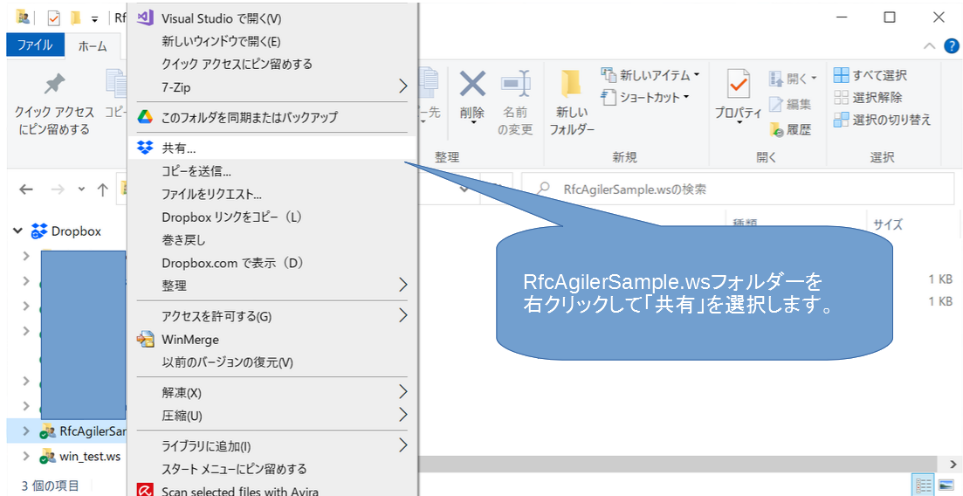Screen dimensions: 963x496
Task: Expand the RfcAgilerSample tree node
Action: point(26,432)
